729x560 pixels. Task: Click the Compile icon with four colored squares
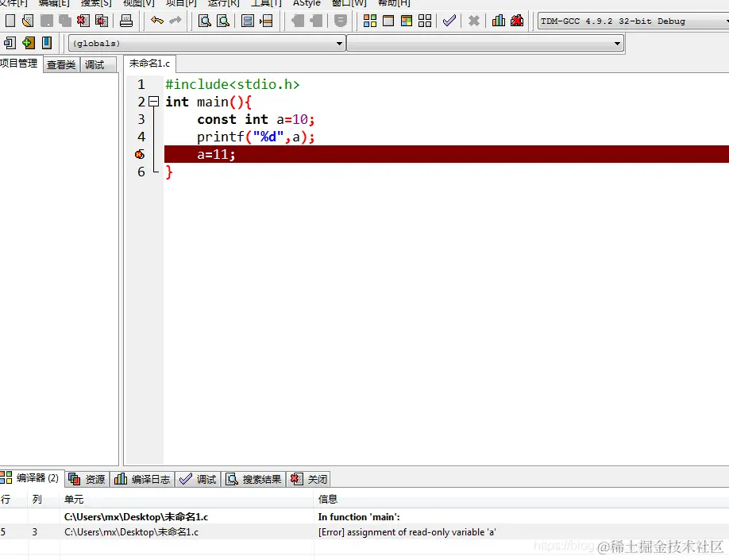tap(370, 21)
